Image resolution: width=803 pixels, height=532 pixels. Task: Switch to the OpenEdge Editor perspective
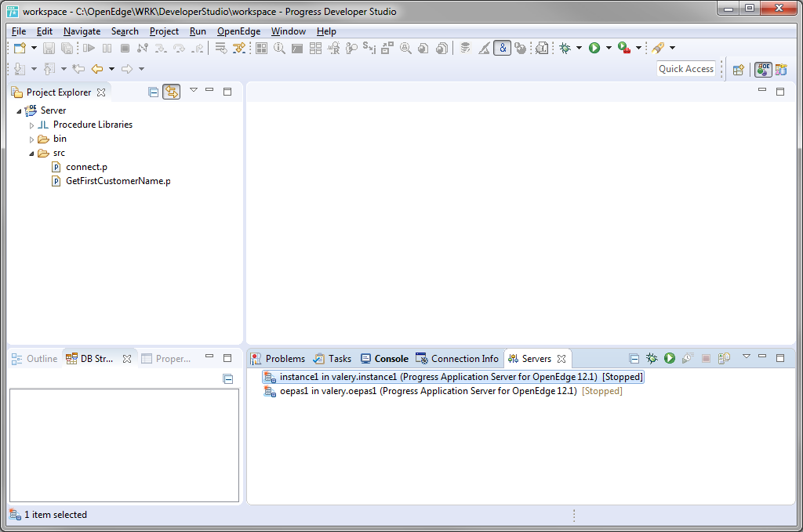763,70
